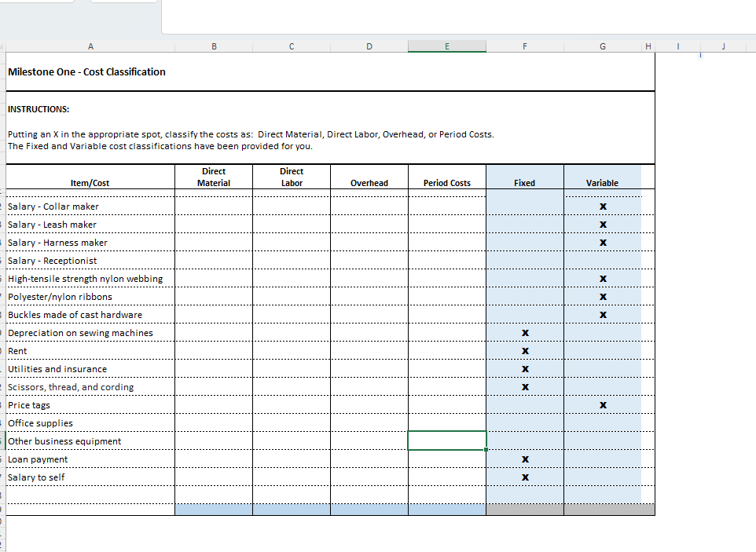Click Variable X for Price tags row
This screenshot has width=756, height=552.
[603, 405]
